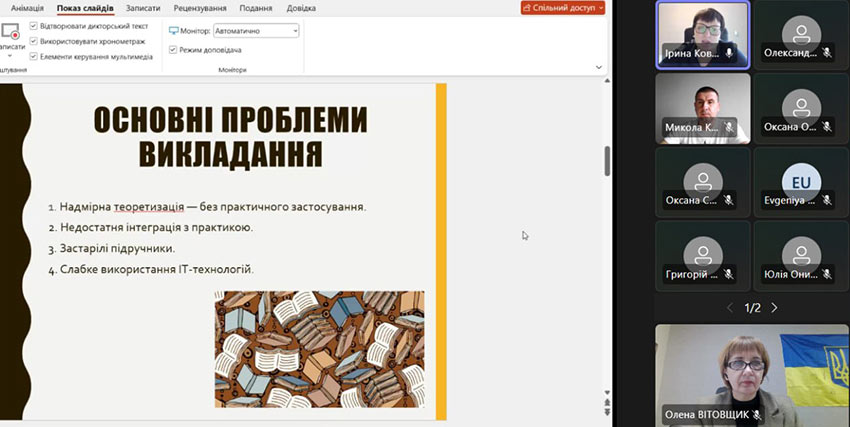Screen dimensions: 850x427
Task: Click microphone icon next to Олена ВІТОВЩИК
Action: point(757,415)
